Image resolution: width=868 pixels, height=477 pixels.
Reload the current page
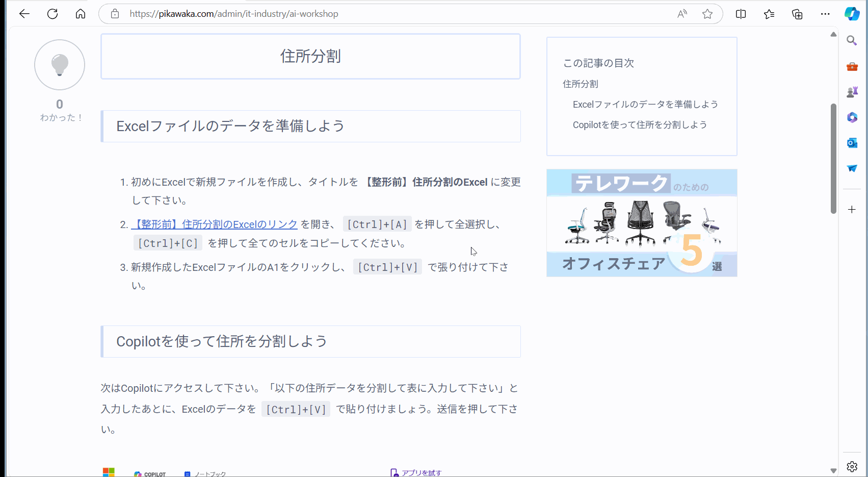pos(52,14)
